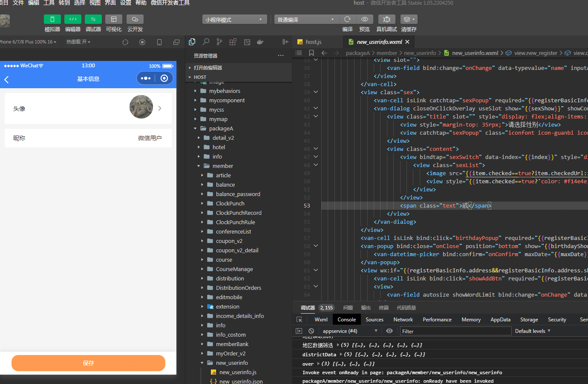
Task: Click the save-all icon in the activity bar
Action: tap(247, 42)
